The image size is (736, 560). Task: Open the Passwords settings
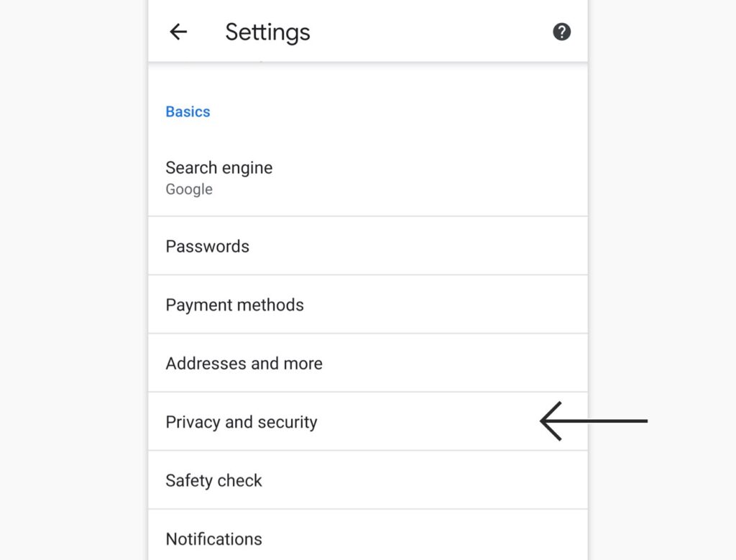tap(207, 246)
